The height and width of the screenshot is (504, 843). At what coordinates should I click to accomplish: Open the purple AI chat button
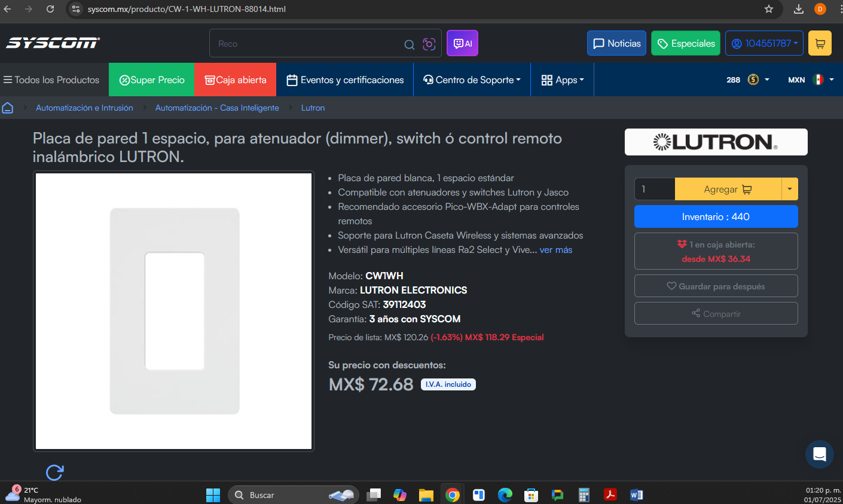(x=462, y=43)
